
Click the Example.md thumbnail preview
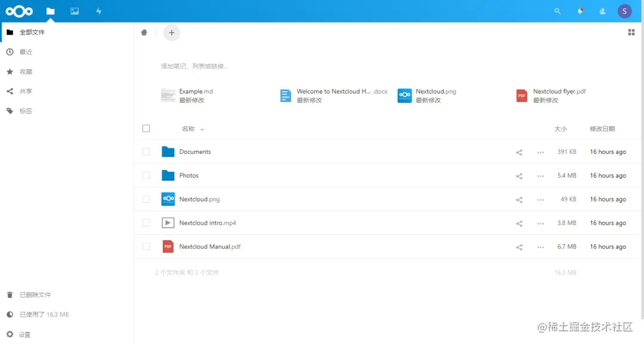(168, 95)
